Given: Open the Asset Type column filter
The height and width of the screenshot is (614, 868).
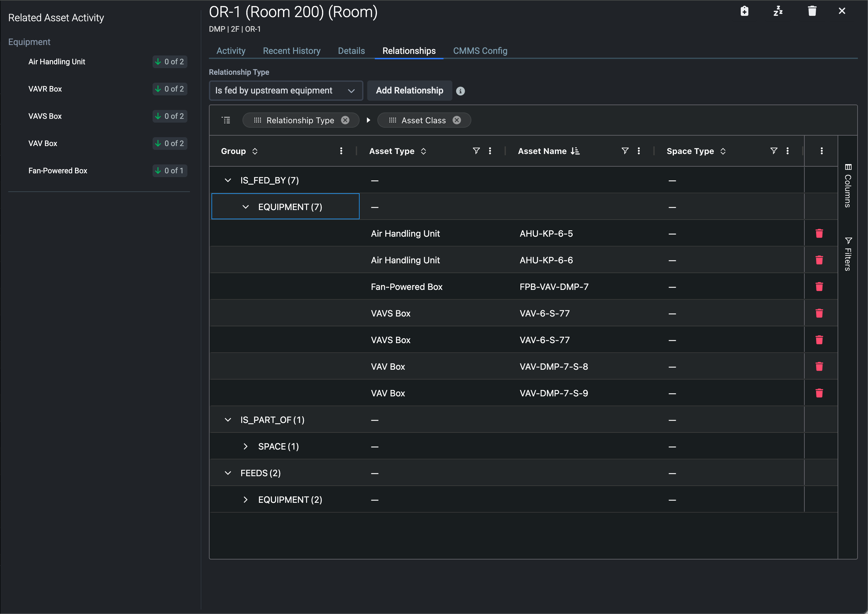Looking at the screenshot, I should [476, 151].
